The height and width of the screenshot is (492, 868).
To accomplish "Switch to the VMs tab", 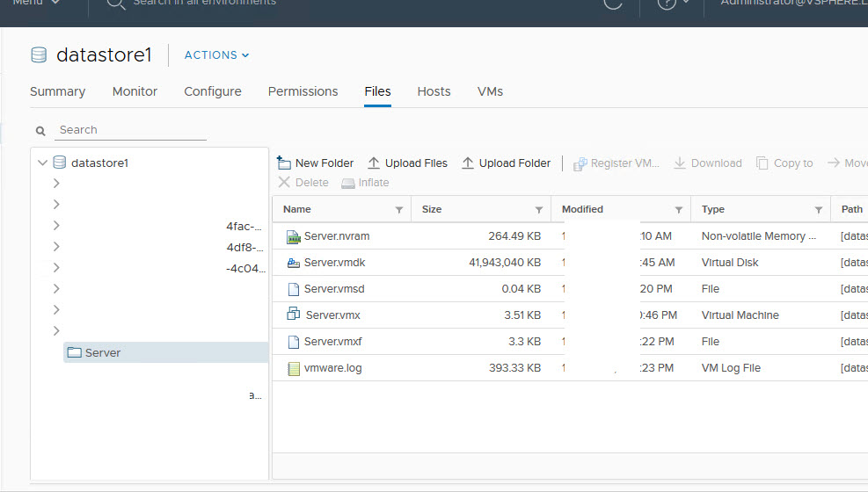I will coord(490,91).
